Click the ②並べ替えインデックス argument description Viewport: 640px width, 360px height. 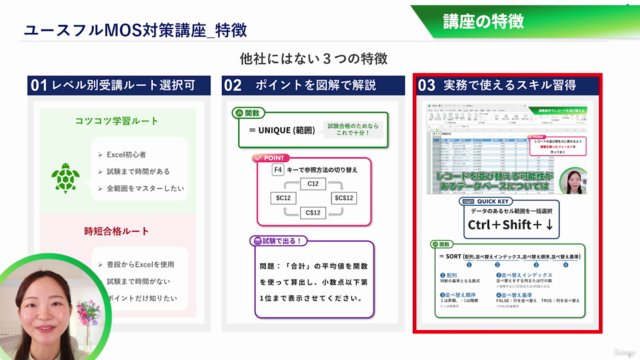pos(524,280)
